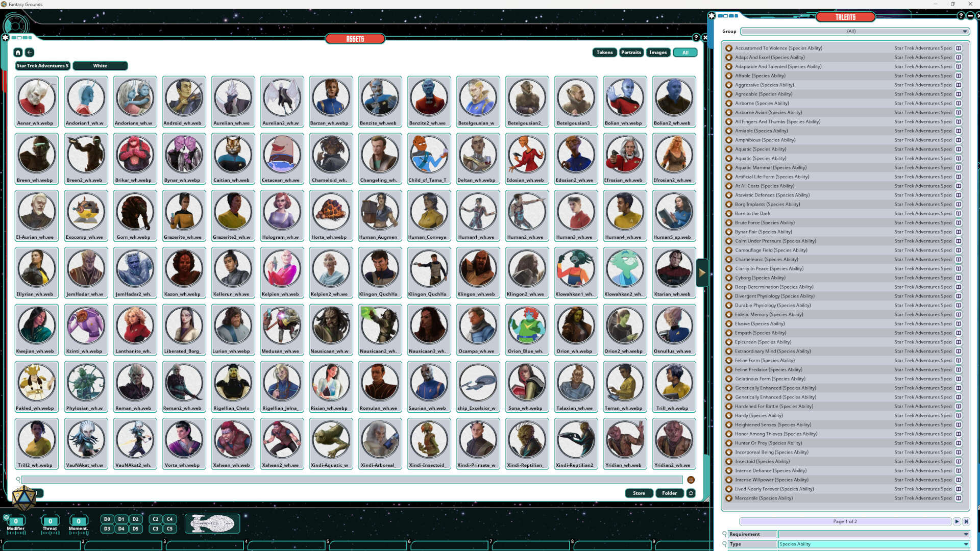Open the Group dropdown in Talents
The height and width of the screenshot is (551, 980).
854,32
